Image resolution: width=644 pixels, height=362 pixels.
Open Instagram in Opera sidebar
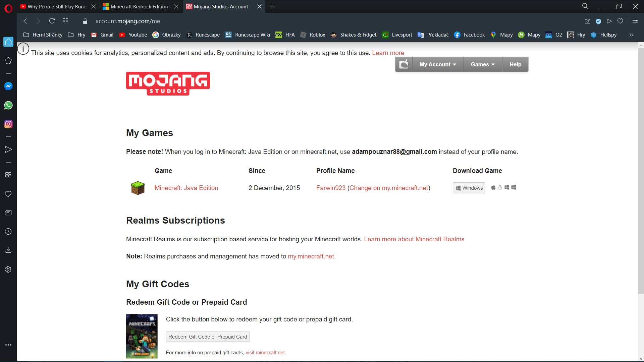pyautogui.click(x=8, y=124)
